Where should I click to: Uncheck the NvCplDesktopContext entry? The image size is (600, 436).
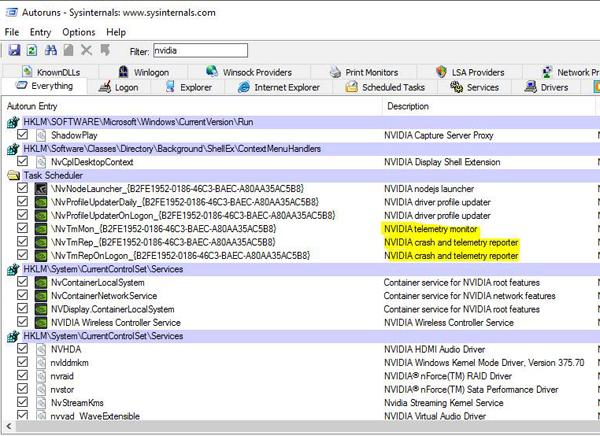click(23, 161)
